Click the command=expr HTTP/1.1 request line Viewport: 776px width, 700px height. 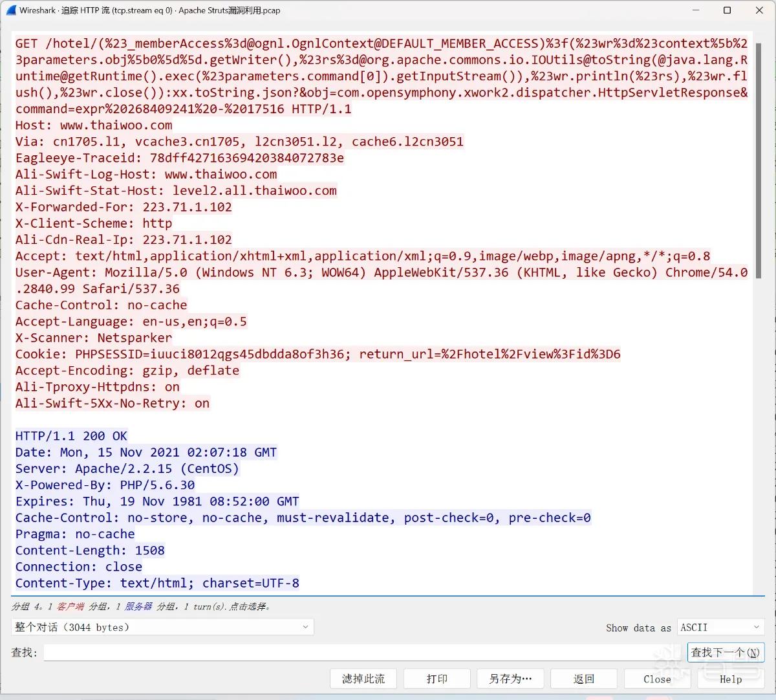184,109
